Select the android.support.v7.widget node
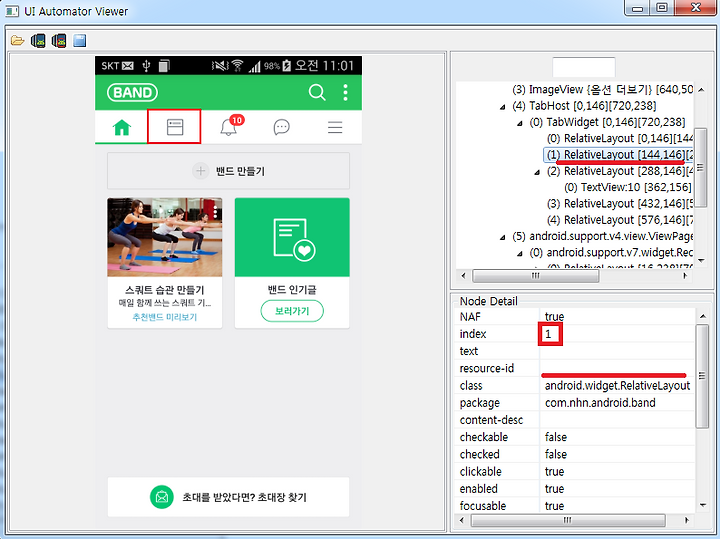This screenshot has width=720, height=539. (611, 253)
